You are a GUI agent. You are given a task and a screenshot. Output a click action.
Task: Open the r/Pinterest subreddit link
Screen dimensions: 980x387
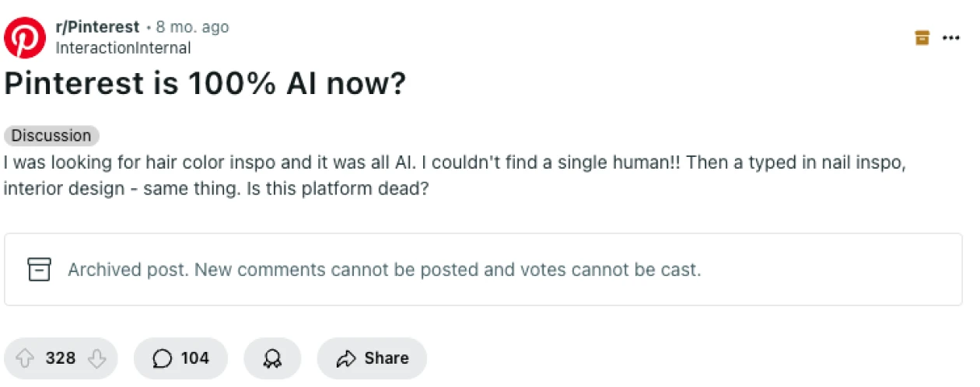point(97,27)
